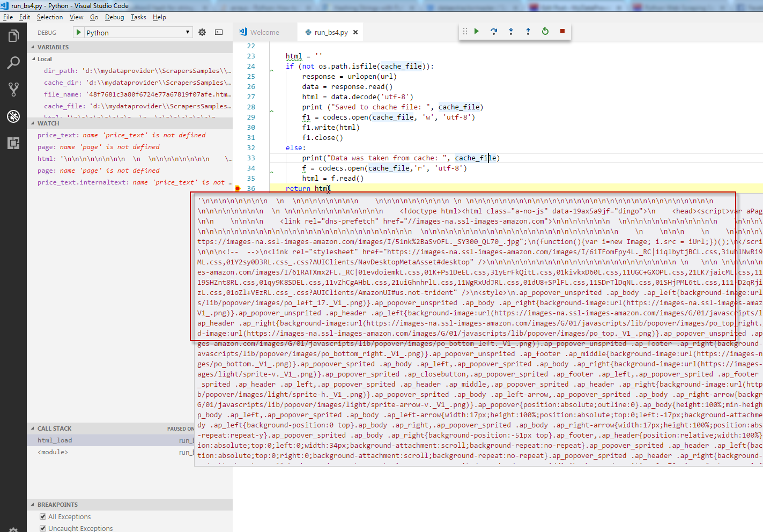Viewport: 763px width, 532px height.
Task: Open the Explorer view in the activity bar
Action: (x=13, y=35)
